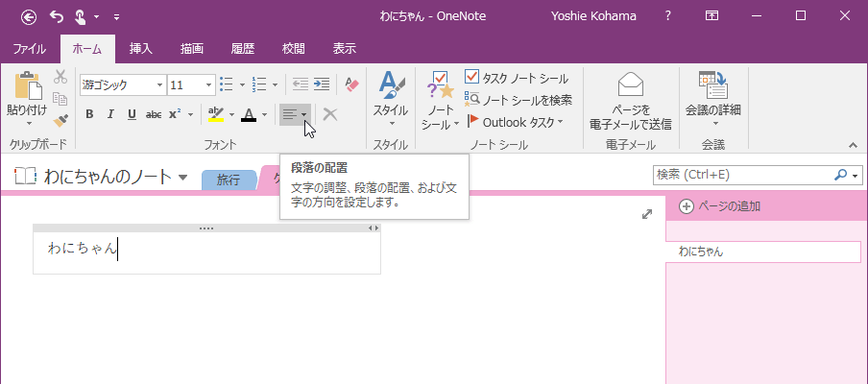Open search scope dropdown arrow
The height and width of the screenshot is (384, 868).
(856, 176)
